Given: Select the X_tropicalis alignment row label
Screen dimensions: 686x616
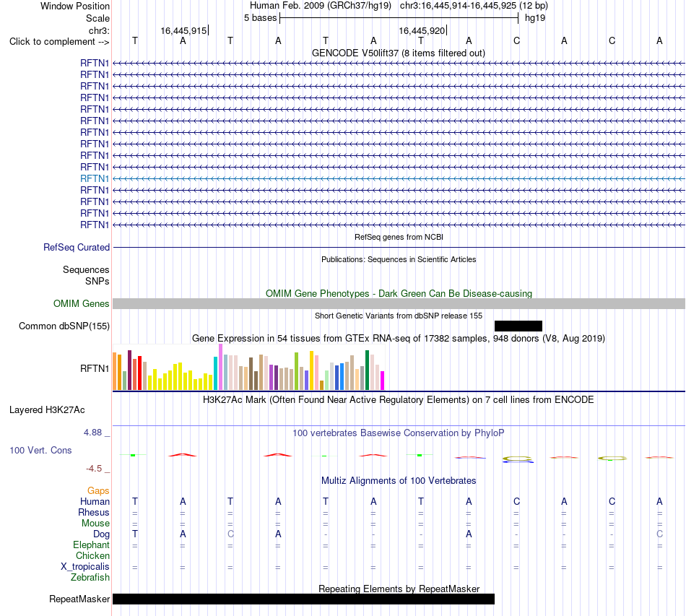Looking at the screenshot, I should [x=85, y=567].
